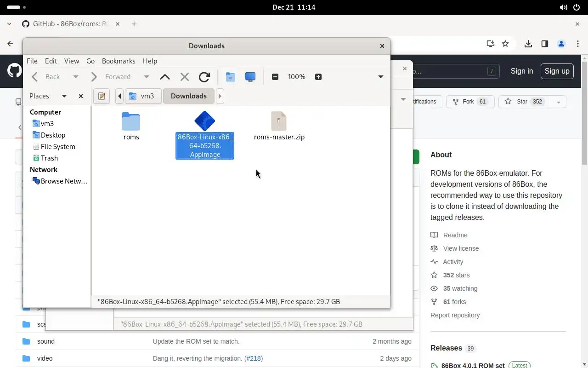
Task: Open the View menu
Action: (72, 61)
